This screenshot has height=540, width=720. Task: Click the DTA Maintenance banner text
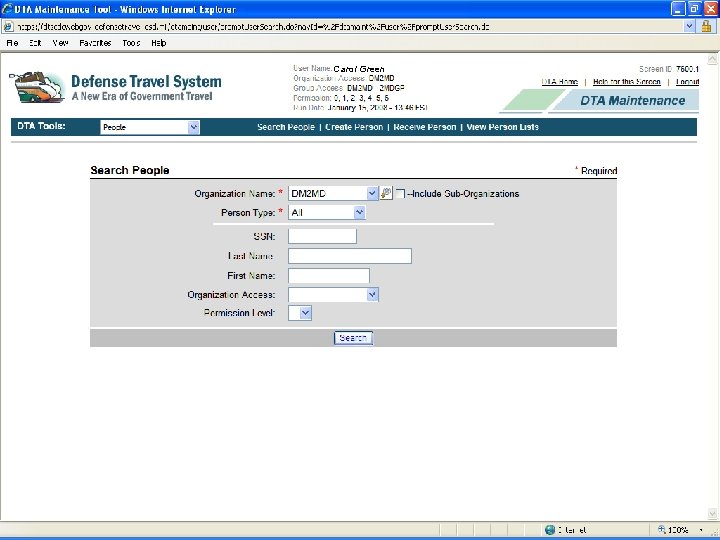tap(632, 101)
